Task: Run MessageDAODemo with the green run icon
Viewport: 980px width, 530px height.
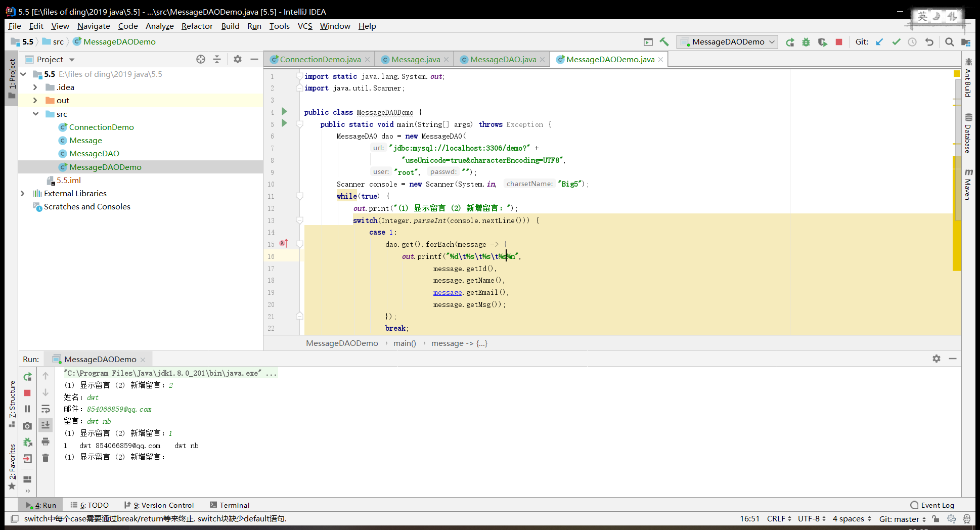Action: point(790,42)
